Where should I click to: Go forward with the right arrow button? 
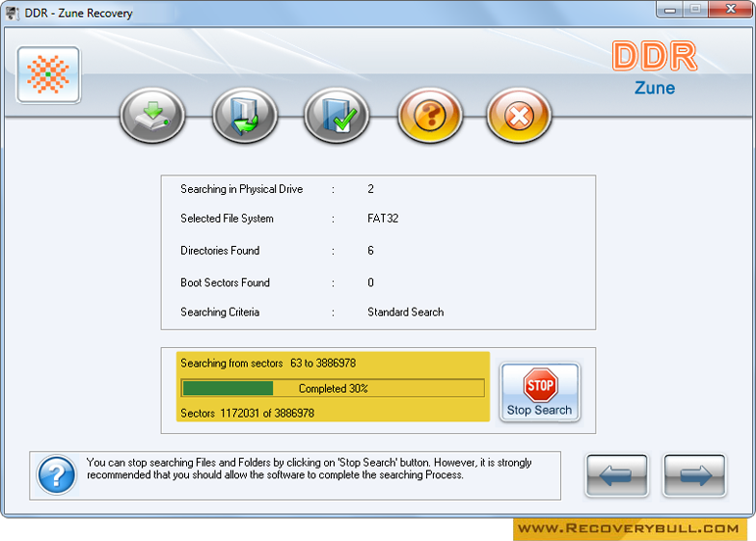(694, 475)
